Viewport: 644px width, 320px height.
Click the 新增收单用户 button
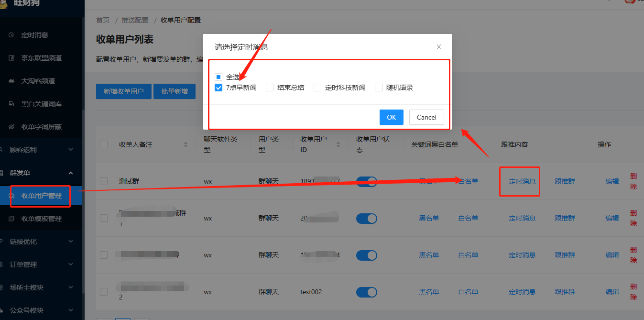[123, 91]
